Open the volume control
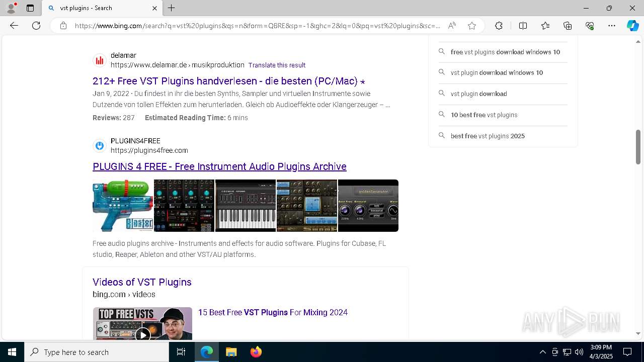 pos(579,352)
